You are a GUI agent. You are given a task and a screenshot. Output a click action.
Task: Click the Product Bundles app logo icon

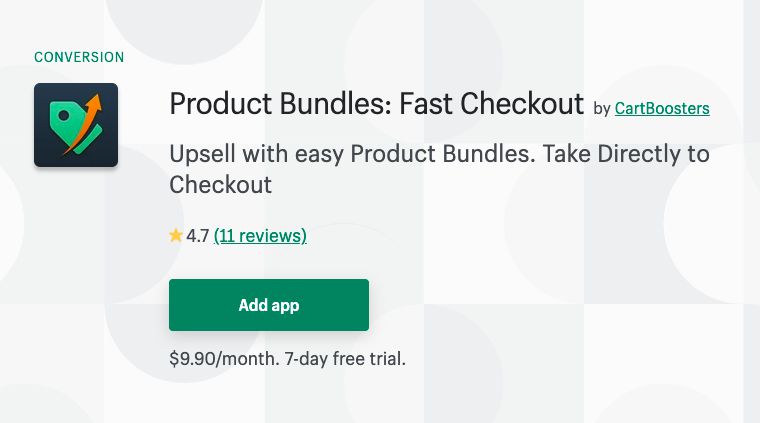(76, 125)
